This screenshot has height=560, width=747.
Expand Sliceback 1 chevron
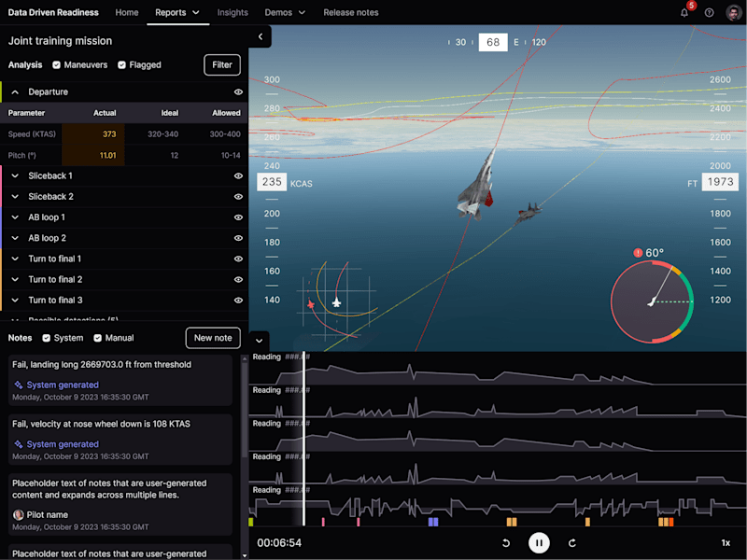click(15, 175)
